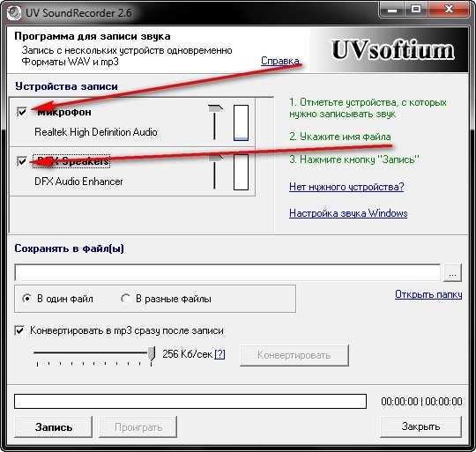The image size is (476, 452).
Task: Click the Закрыть button
Action: [x=420, y=426]
